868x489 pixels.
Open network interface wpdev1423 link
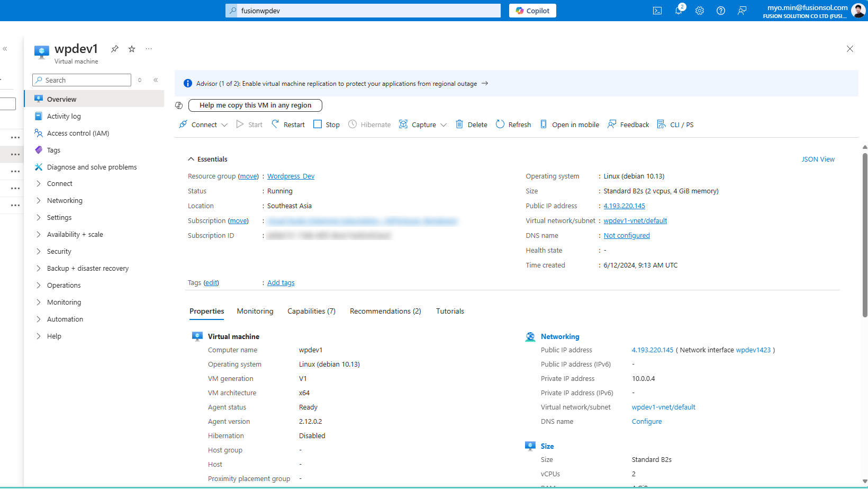(753, 350)
